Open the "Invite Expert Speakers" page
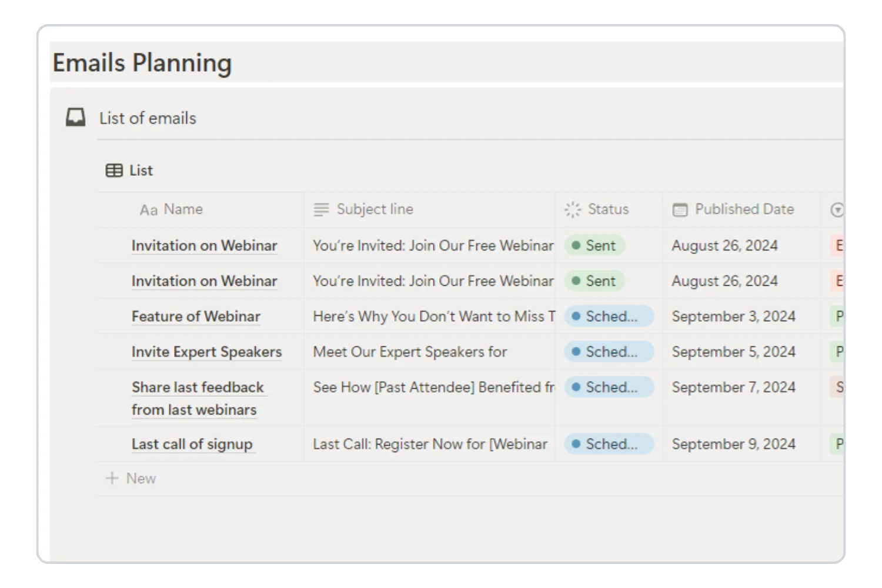This screenshot has width=882, height=588. [x=206, y=351]
